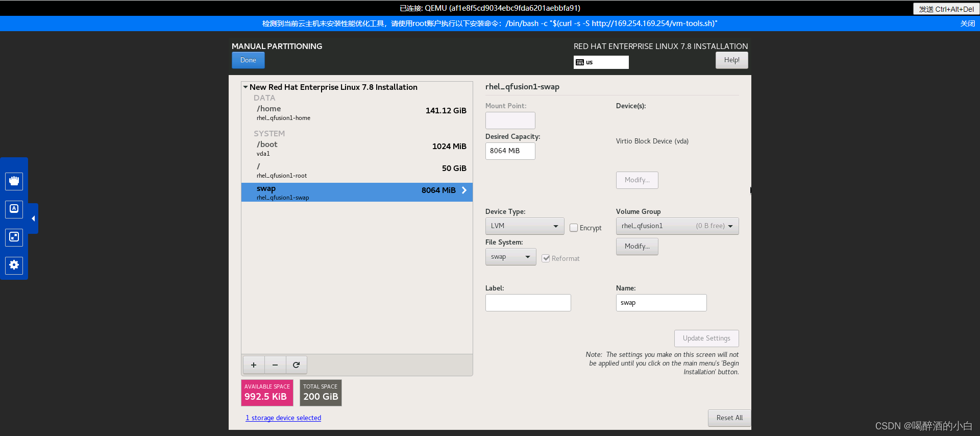Open the gear settings icon in sidebar
The height and width of the screenshot is (436, 980).
tap(14, 265)
